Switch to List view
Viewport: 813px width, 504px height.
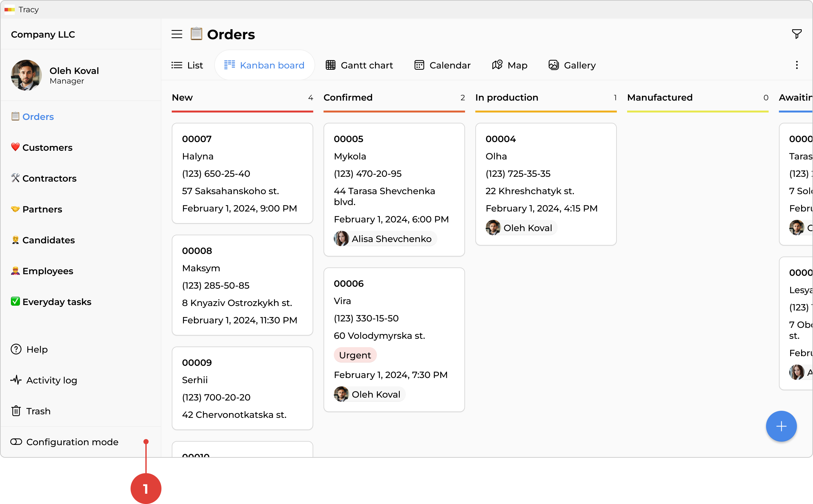187,65
